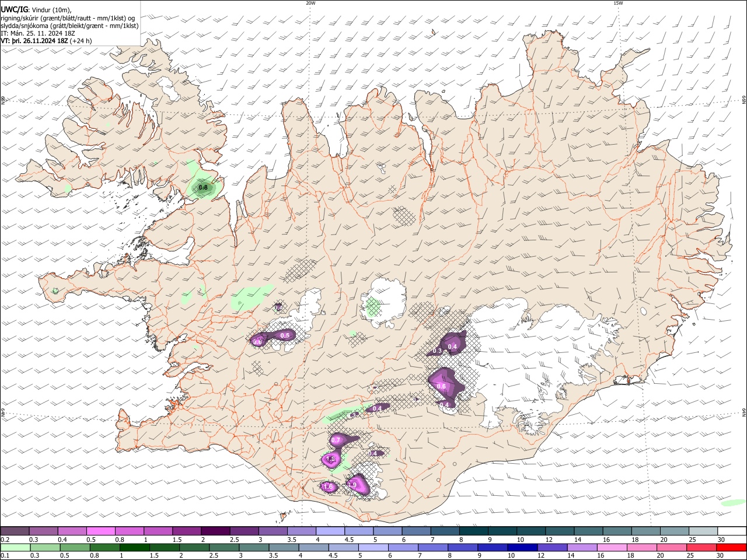Screen dimensions: 747x560
Task: Select the dark purple 2 swatch in the upper legend row
Action: [215, 531]
